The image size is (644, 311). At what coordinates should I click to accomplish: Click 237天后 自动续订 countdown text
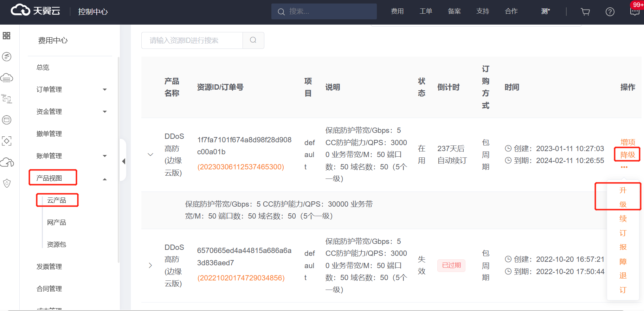(x=452, y=155)
